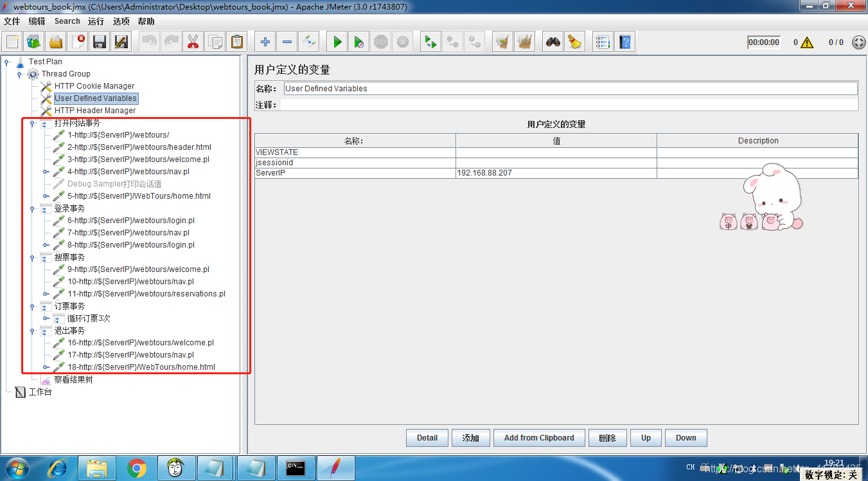Open the Templates toolbar icon
The width and height of the screenshot is (868, 481).
coord(34,42)
